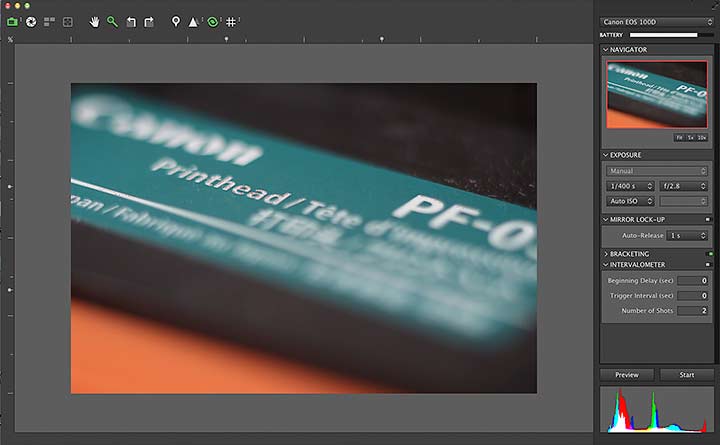This screenshot has height=445, width=720.
Task: Click the main live view image
Action: pos(304,238)
